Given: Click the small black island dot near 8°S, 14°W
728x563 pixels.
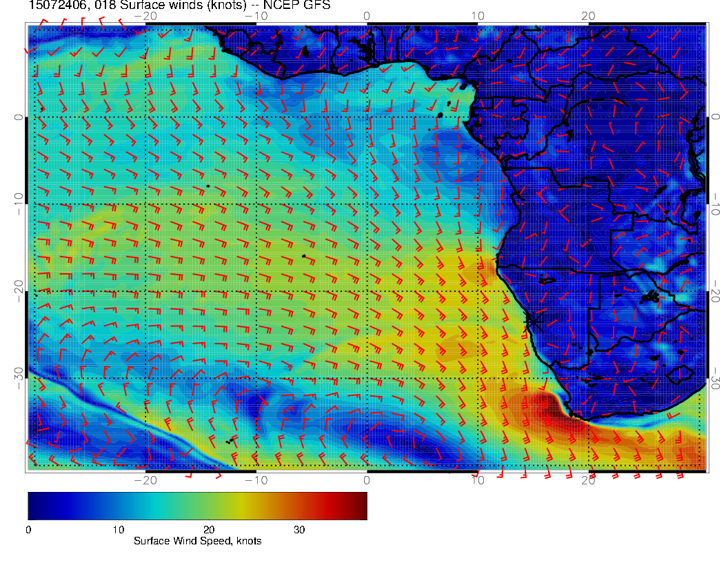Looking at the screenshot, I should pos(208,186).
